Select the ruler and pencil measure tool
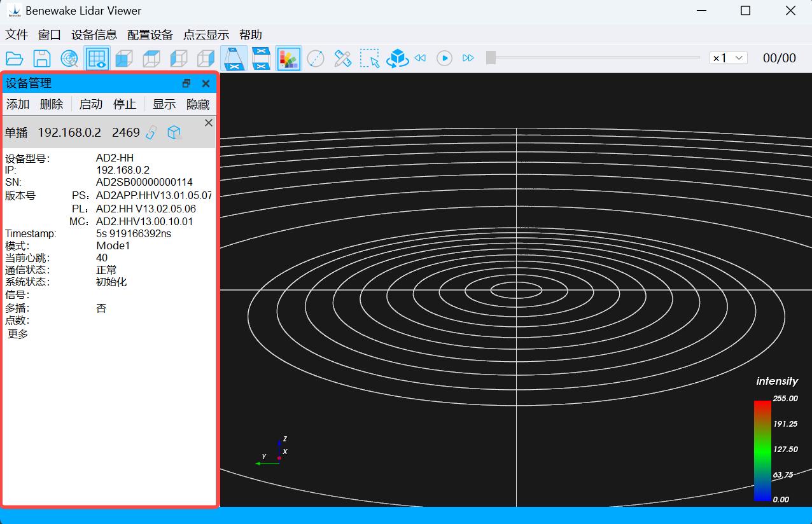Viewport: 812px width, 524px height. coord(343,59)
